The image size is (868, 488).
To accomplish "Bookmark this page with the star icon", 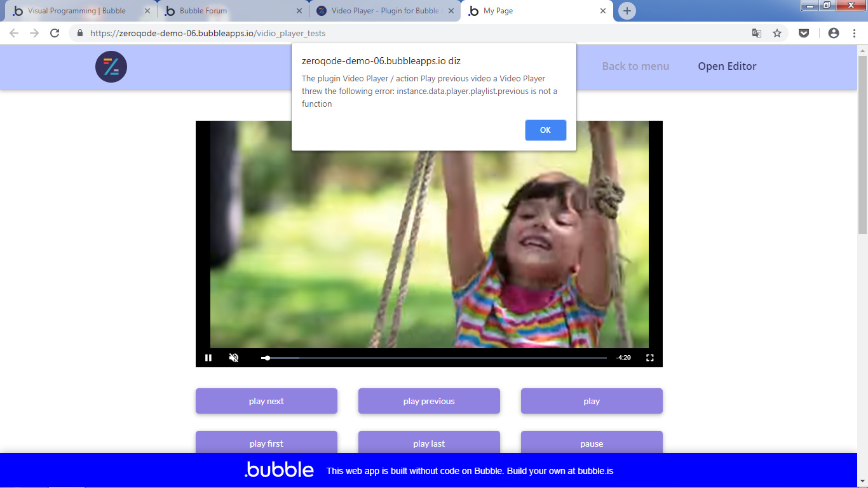I will point(776,33).
